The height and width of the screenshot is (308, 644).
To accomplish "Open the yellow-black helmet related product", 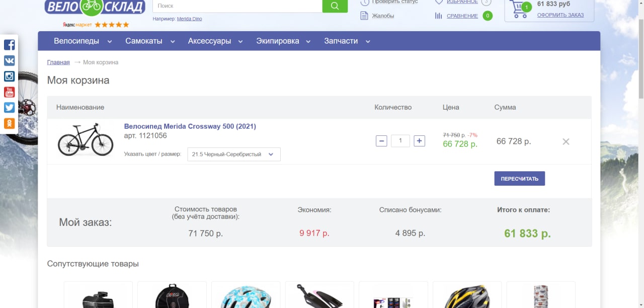I will [x=467, y=295].
